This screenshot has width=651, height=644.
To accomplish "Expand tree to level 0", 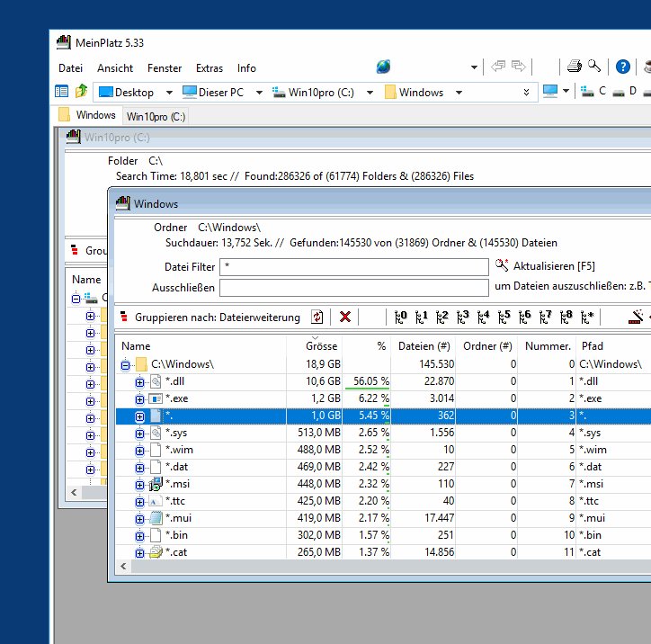I will coord(401,318).
